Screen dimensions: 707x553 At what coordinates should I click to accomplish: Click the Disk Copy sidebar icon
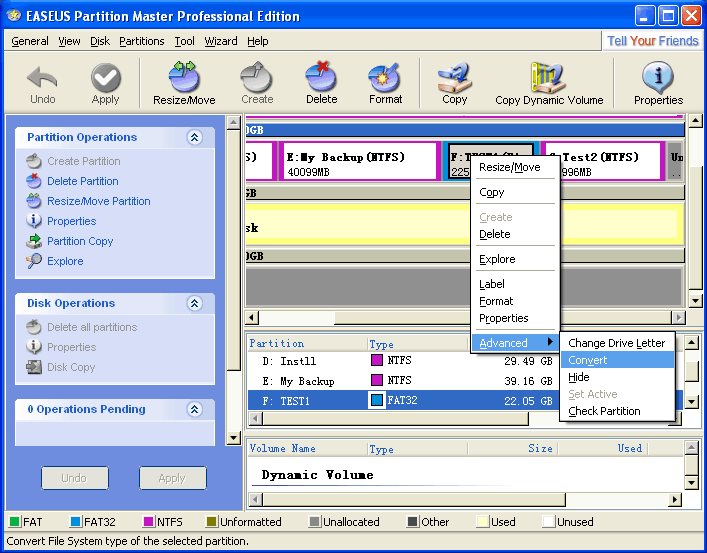pyautogui.click(x=34, y=367)
